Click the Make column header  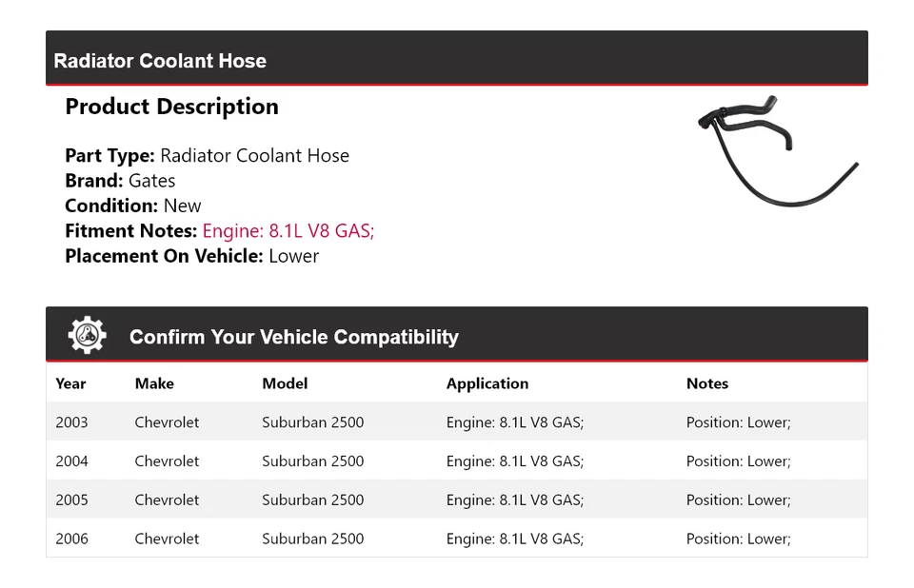[x=154, y=383]
